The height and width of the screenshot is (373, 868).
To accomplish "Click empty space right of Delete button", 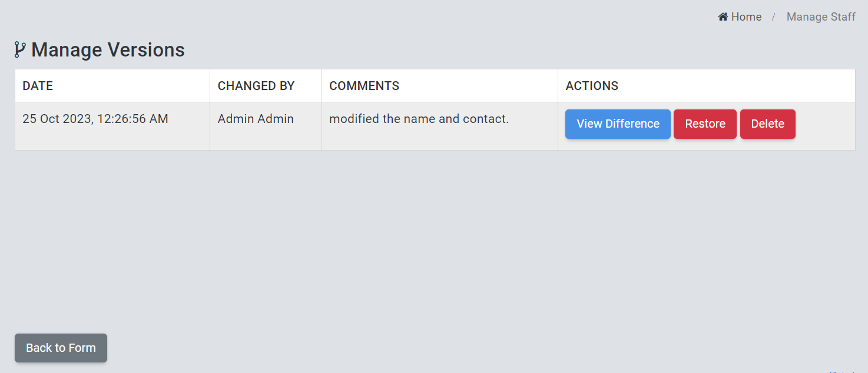I will coord(824,126).
